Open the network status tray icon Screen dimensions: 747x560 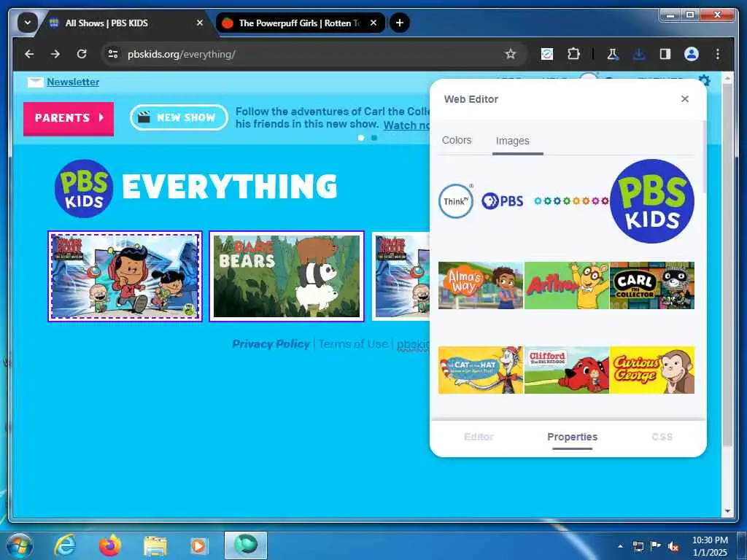pos(638,546)
